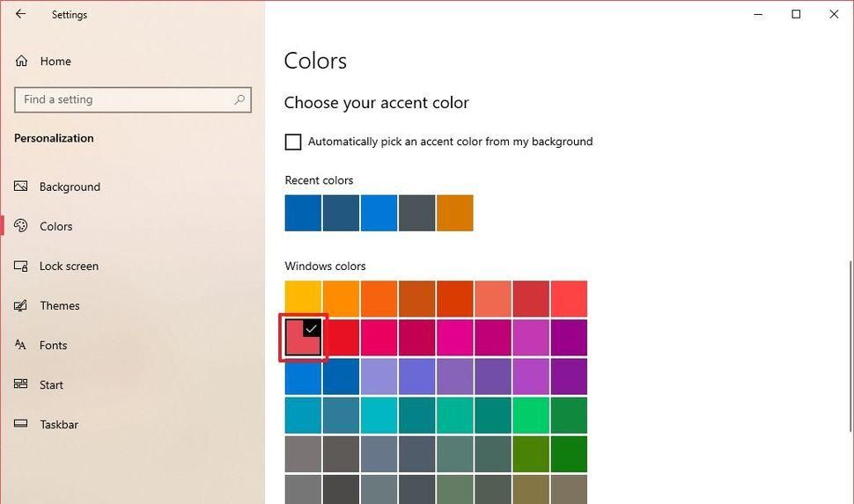Pick the bright blue recent color
The height and width of the screenshot is (504, 854).
[x=379, y=213]
